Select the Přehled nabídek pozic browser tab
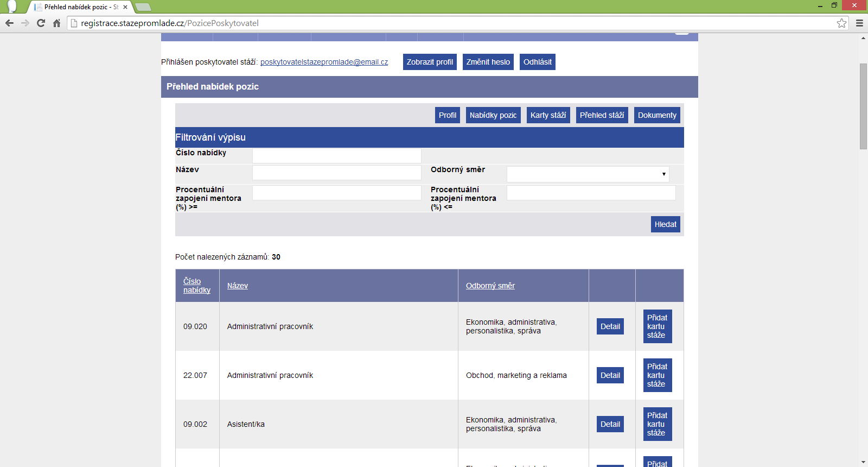The height and width of the screenshot is (467, 868). [x=80, y=7]
